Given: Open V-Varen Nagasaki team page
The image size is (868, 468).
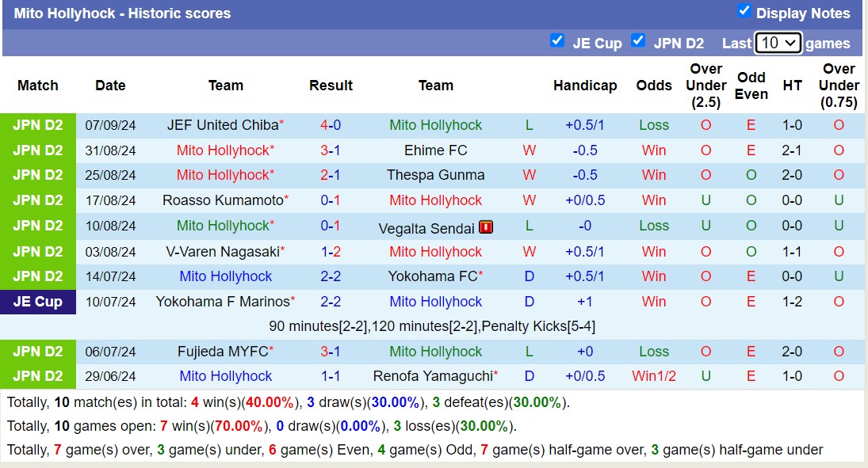Looking at the screenshot, I should [223, 252].
